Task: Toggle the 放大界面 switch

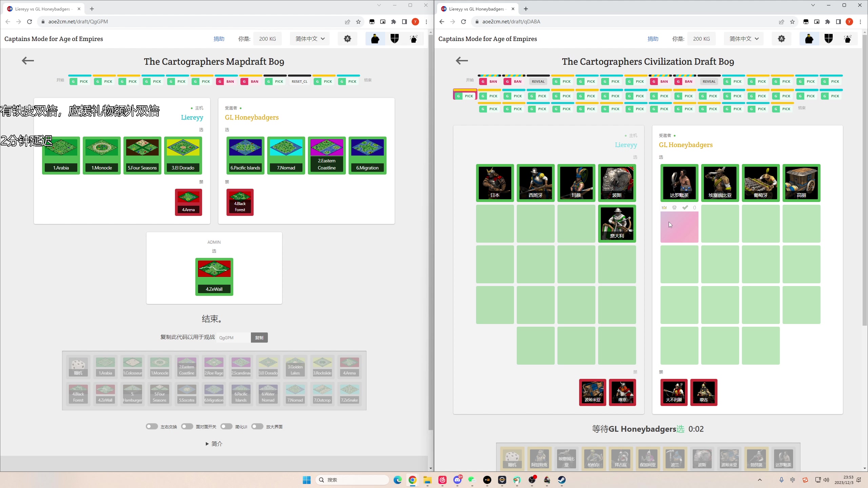Action: [x=257, y=427]
